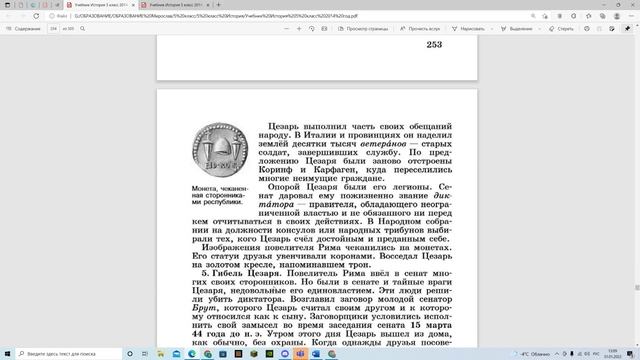Open a new browser tab
This screenshot has width=640, height=360.
[x=219, y=5]
